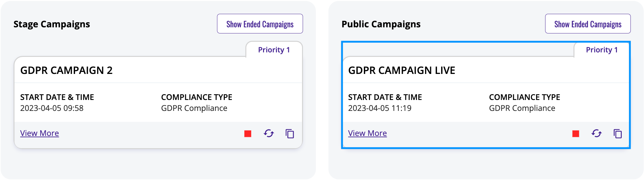Screen dimensions: 644x180
Task: Duplicate GDPR Campaign 2 using the copy icon
Action: point(290,134)
